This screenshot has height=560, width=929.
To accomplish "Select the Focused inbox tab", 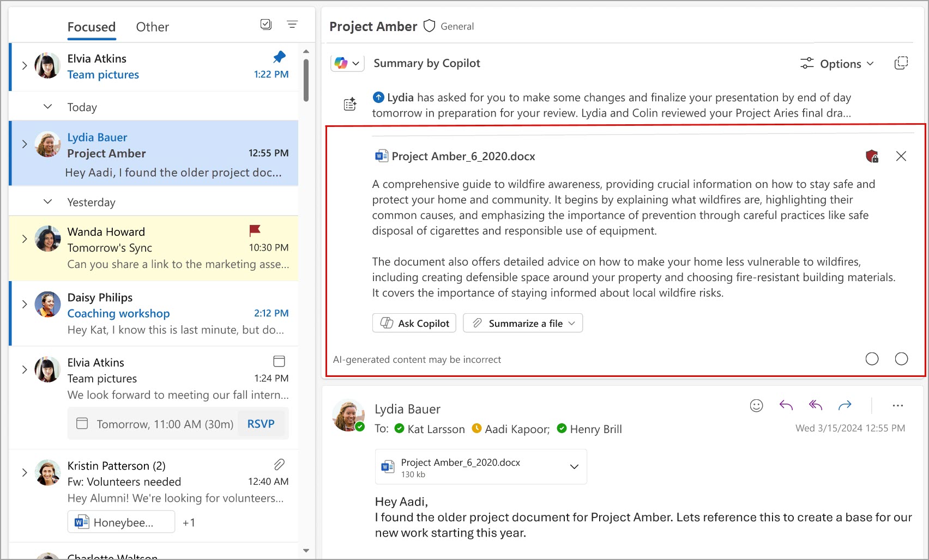I will coord(91,26).
